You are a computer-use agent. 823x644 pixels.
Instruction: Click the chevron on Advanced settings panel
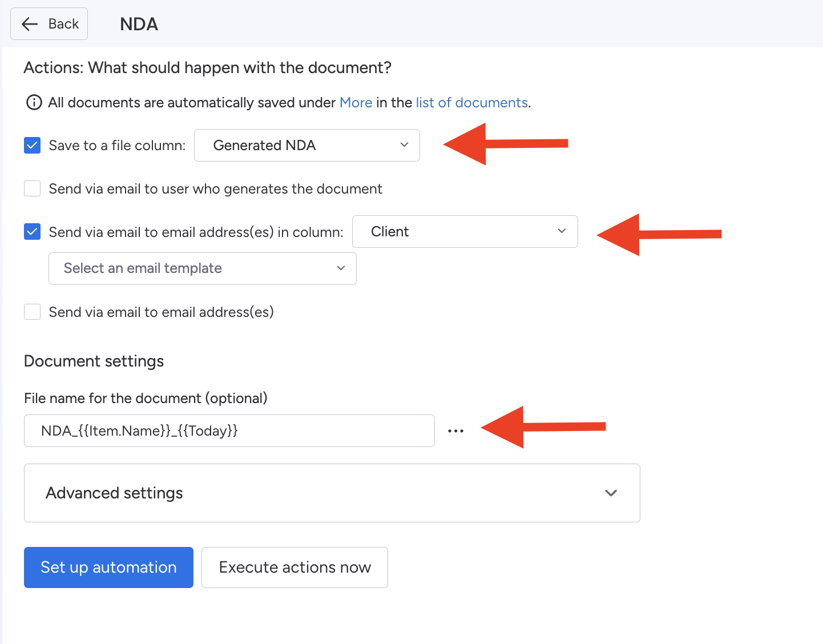611,493
